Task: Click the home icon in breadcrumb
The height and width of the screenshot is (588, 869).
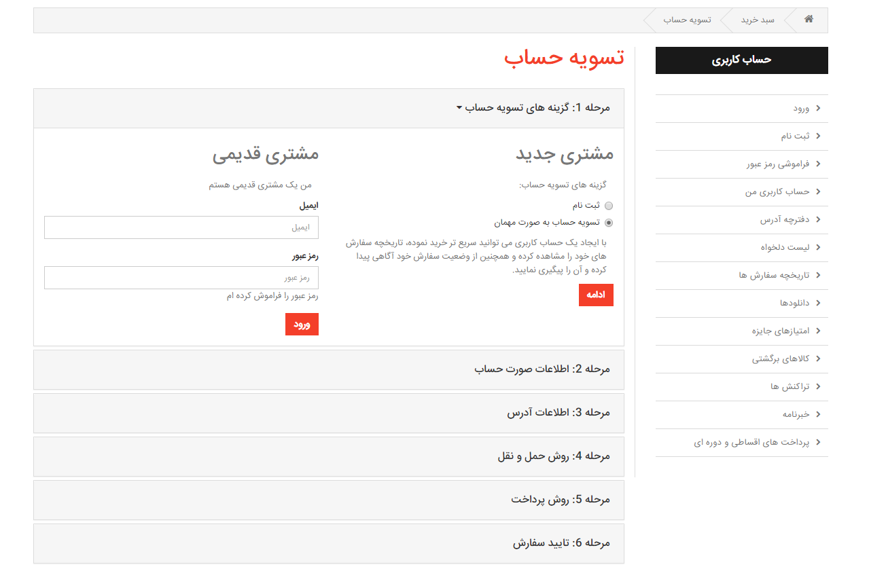Action: click(809, 20)
